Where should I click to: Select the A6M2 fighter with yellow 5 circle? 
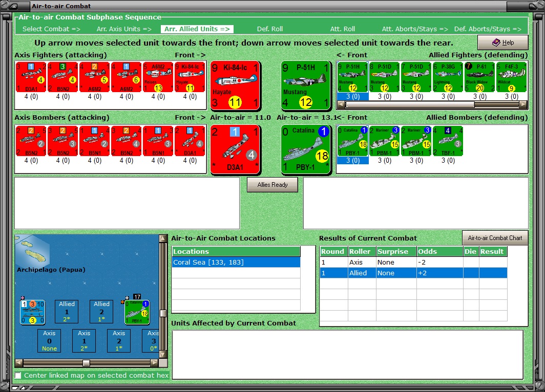(x=95, y=77)
